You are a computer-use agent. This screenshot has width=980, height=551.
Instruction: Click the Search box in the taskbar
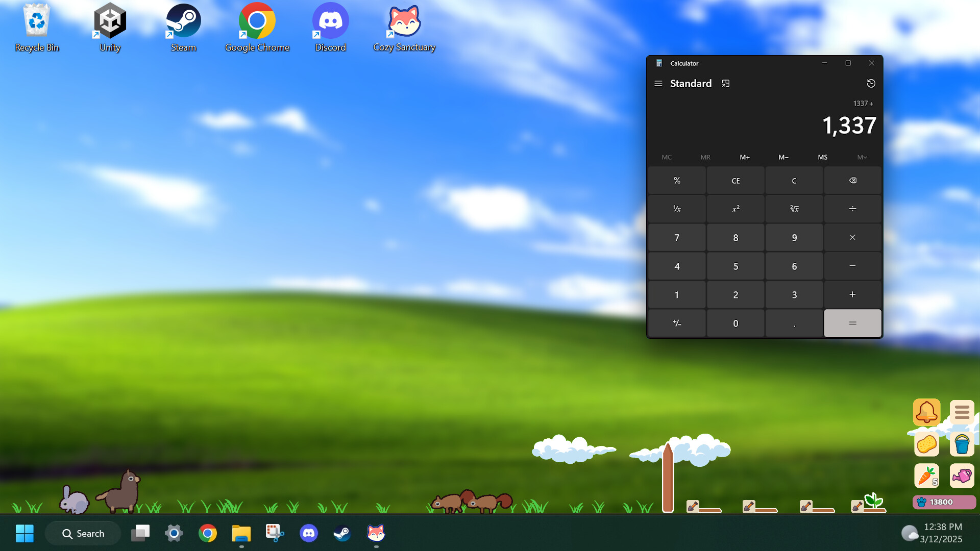coord(83,533)
